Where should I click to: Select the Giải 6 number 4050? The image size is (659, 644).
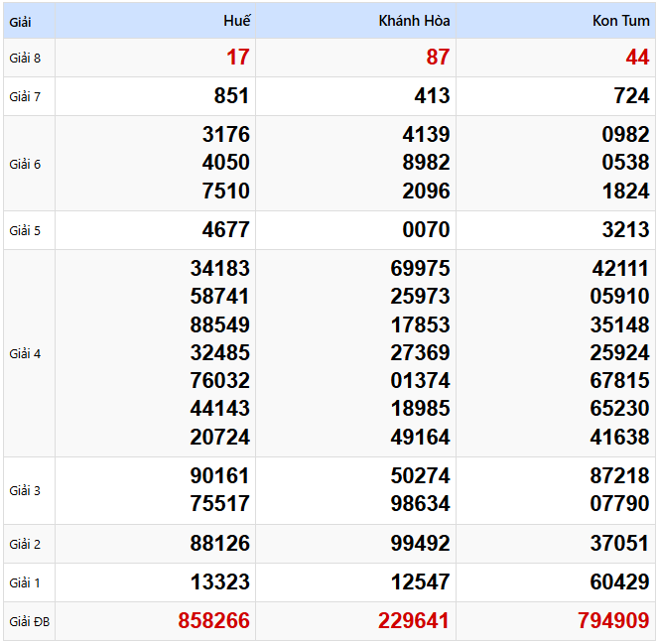click(225, 163)
